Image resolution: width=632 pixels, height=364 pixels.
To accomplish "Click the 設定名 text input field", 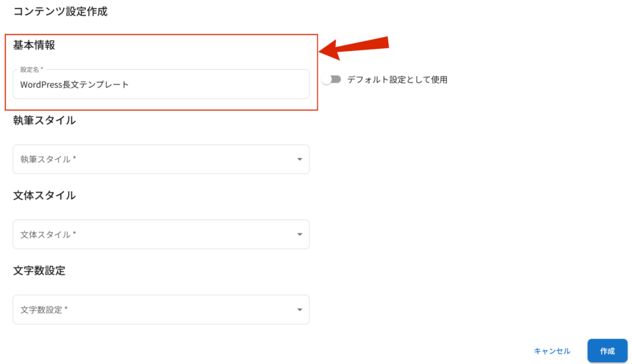I will [x=161, y=84].
